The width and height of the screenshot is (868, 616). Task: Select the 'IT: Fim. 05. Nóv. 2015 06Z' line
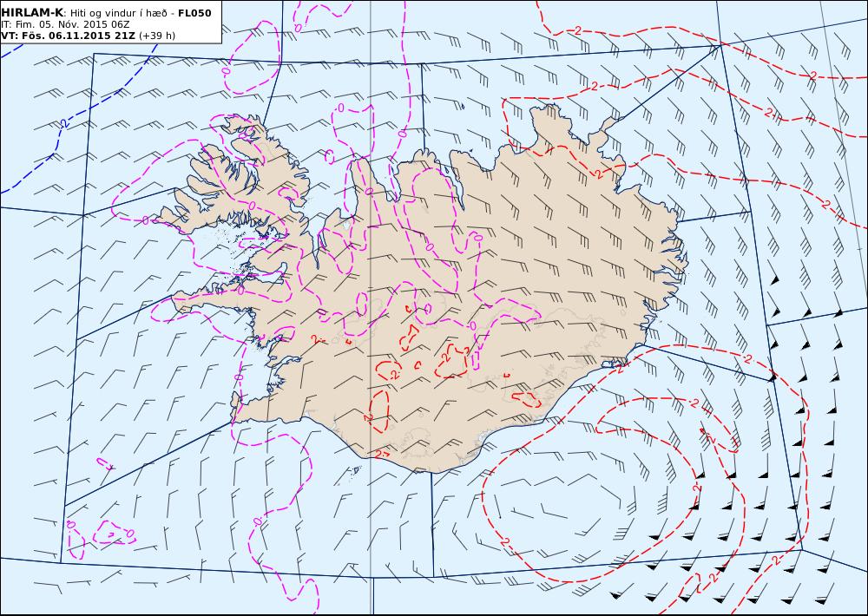click(x=65, y=24)
